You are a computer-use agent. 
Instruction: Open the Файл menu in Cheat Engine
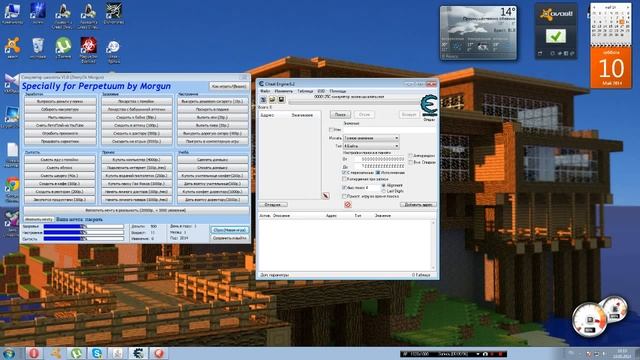click(264, 91)
